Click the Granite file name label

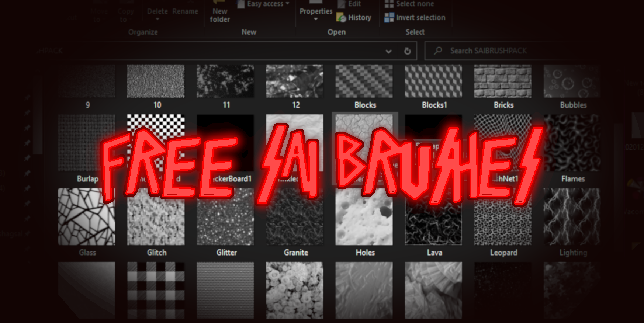pos(296,253)
